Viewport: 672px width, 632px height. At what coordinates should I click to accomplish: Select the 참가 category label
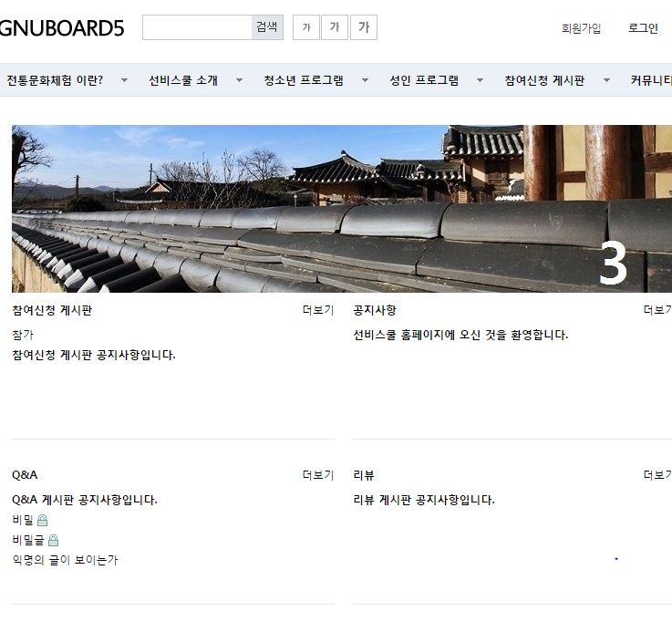coord(22,335)
